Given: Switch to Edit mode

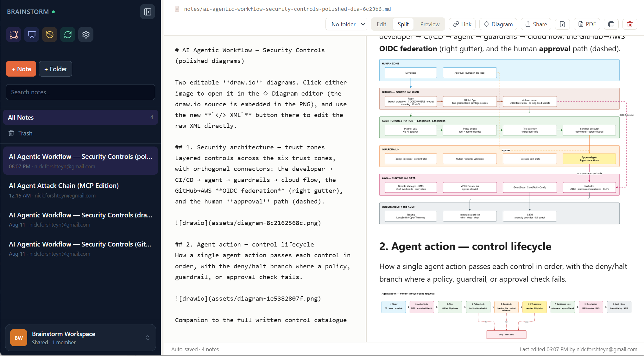Looking at the screenshot, I should [x=382, y=24].
